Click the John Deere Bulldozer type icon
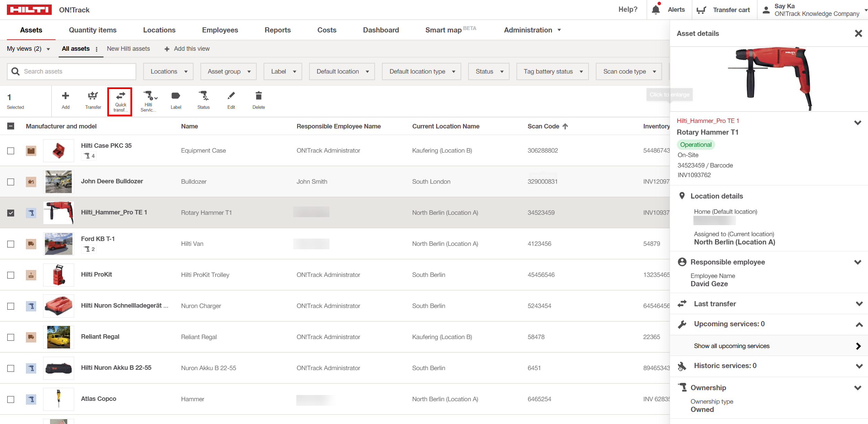This screenshot has height=424, width=868. (x=31, y=182)
